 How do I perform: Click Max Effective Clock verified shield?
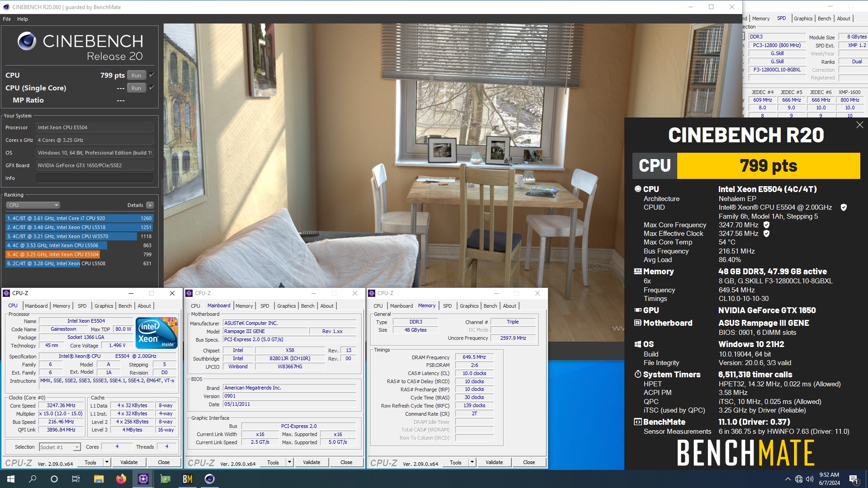point(766,234)
